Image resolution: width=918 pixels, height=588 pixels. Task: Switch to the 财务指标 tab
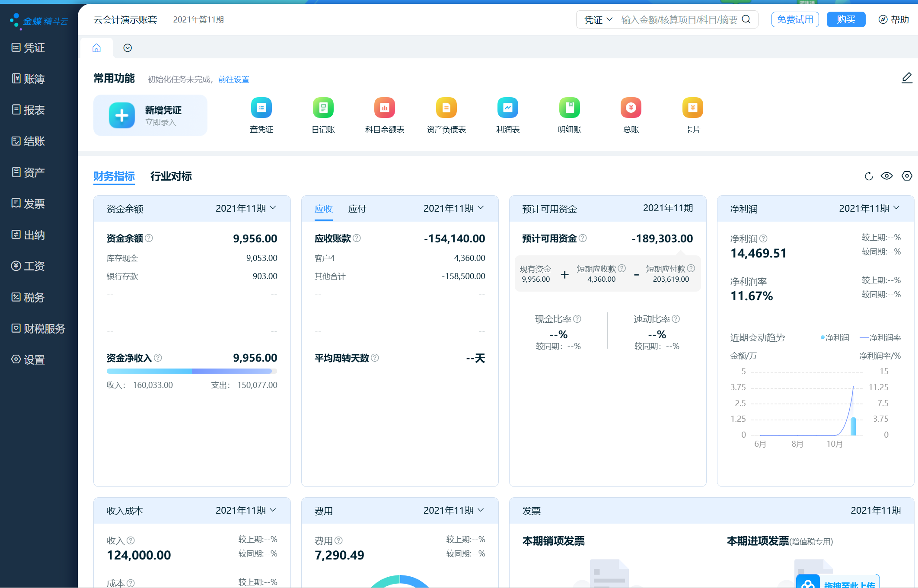[114, 176]
